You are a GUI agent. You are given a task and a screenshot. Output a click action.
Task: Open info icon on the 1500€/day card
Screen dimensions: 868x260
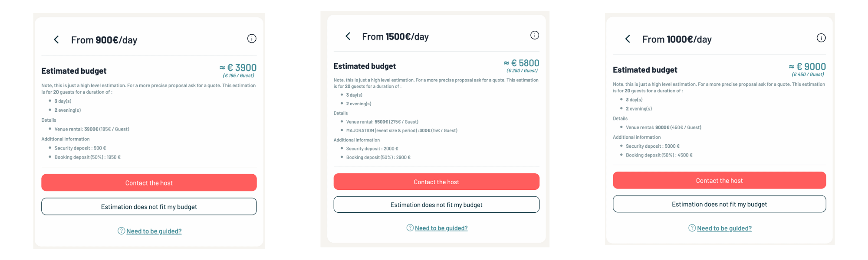click(x=535, y=35)
